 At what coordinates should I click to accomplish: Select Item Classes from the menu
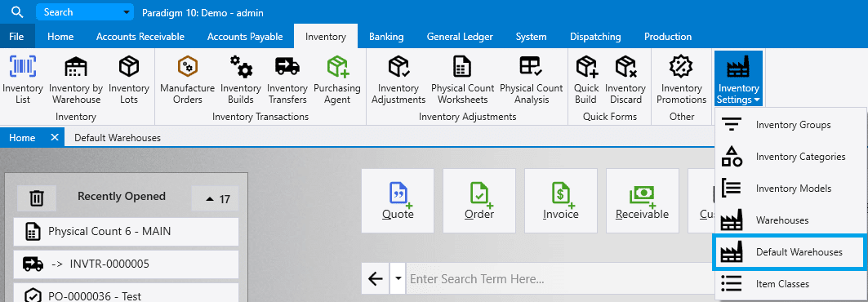(x=790, y=284)
